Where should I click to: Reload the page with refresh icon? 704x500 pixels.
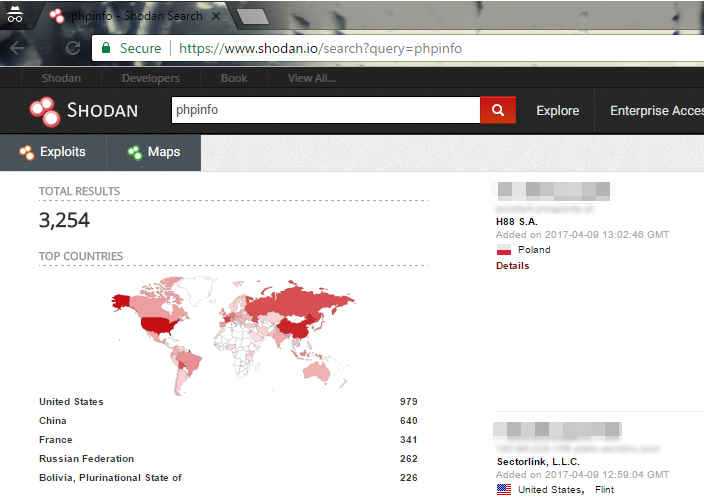coord(73,48)
